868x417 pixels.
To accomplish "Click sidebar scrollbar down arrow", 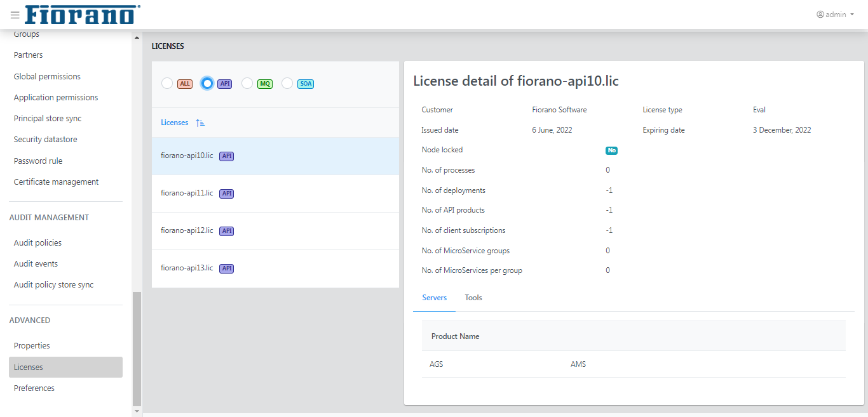I will click(x=137, y=411).
